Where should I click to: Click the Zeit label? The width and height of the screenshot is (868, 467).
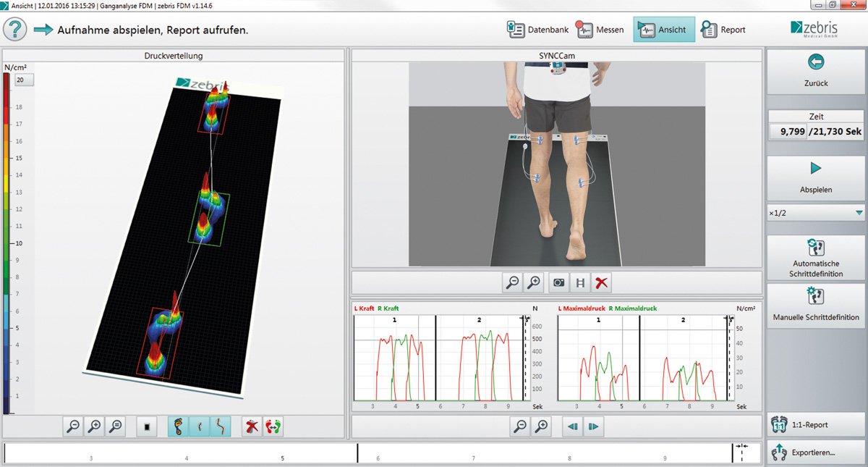click(815, 116)
